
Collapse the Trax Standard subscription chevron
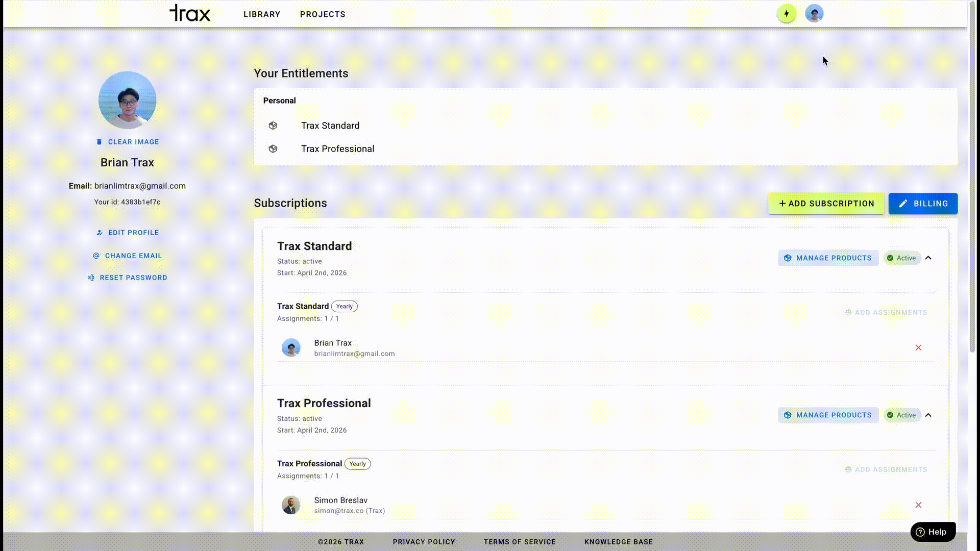click(x=928, y=258)
